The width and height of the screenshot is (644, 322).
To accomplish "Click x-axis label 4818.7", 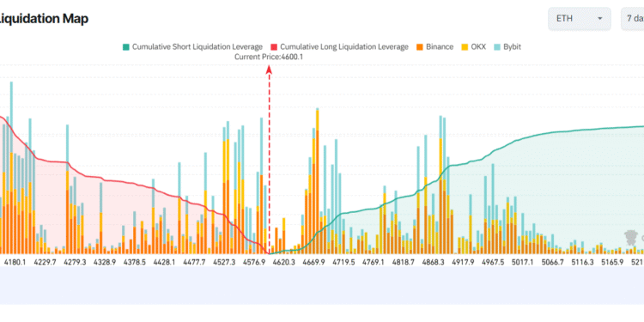I will [404, 262].
